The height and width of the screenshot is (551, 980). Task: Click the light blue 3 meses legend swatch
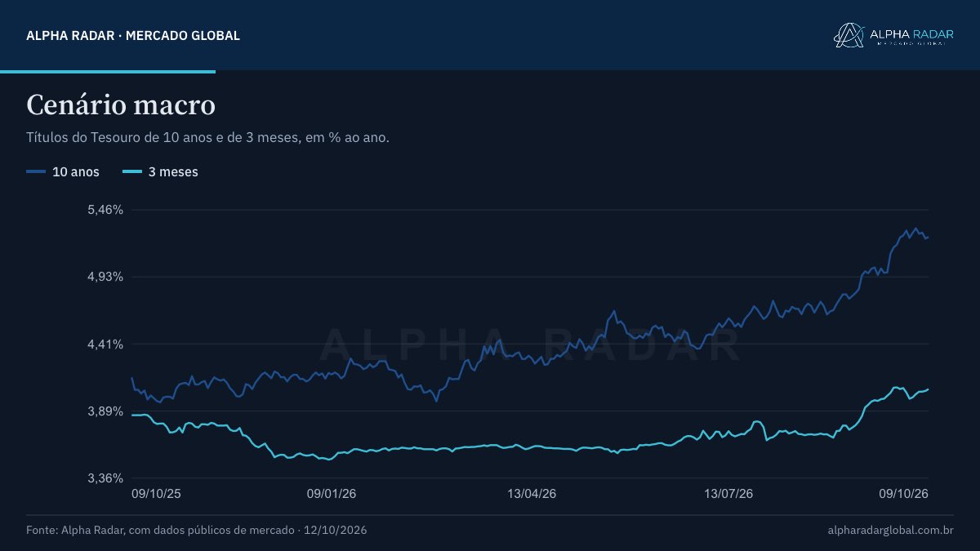click(132, 171)
